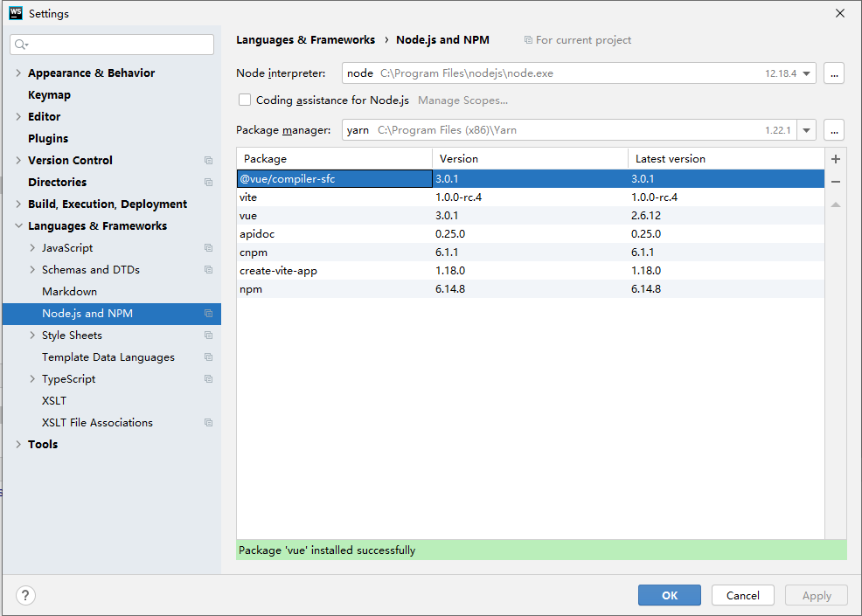Viewport: 862px width, 616px height.
Task: Click project-level icon beside Version Control
Action: [208, 161]
